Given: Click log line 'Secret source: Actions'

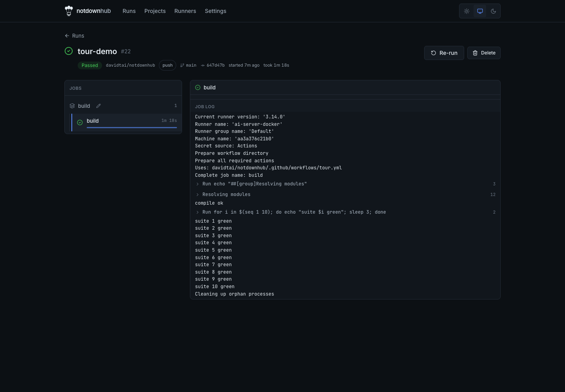Looking at the screenshot, I should [x=226, y=146].
